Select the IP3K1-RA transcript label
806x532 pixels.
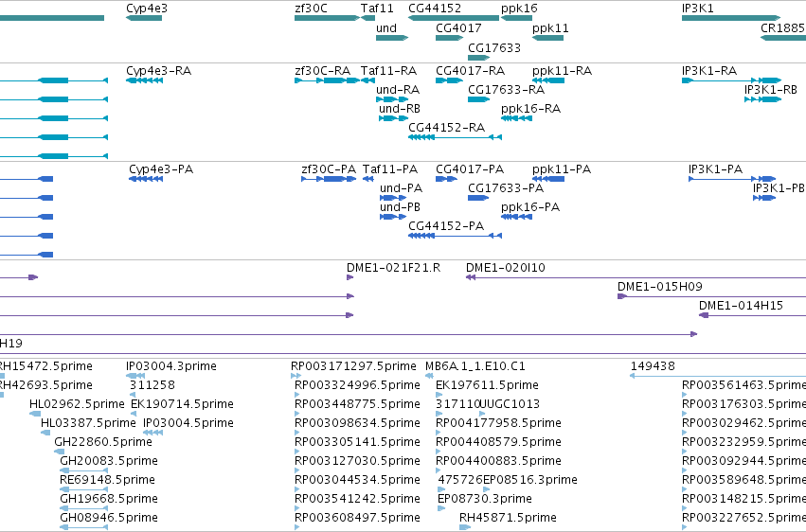(x=709, y=71)
